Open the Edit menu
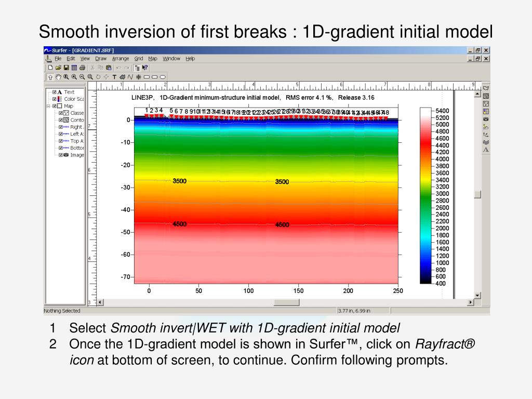This screenshot has width=532, height=399. (x=71, y=59)
